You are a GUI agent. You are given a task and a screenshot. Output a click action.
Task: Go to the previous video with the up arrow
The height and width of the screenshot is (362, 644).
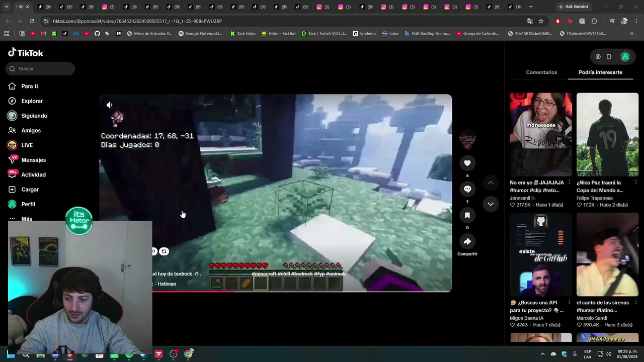pos(491,183)
